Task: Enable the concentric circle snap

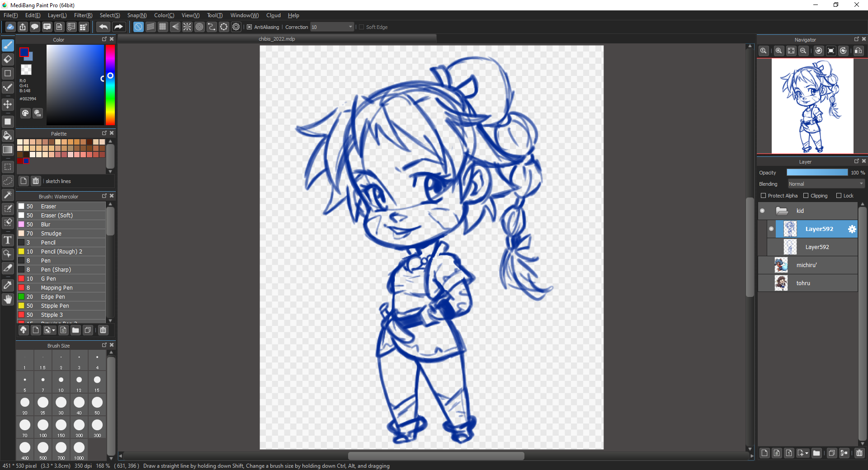Action: click(199, 27)
